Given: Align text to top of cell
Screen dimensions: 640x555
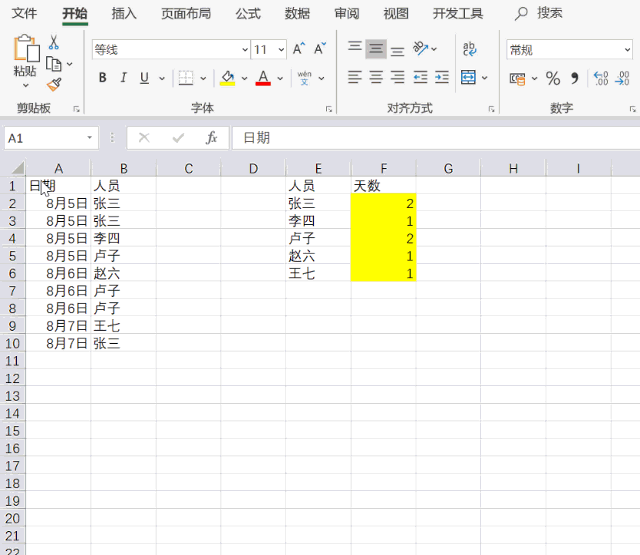Looking at the screenshot, I should tap(355, 49).
